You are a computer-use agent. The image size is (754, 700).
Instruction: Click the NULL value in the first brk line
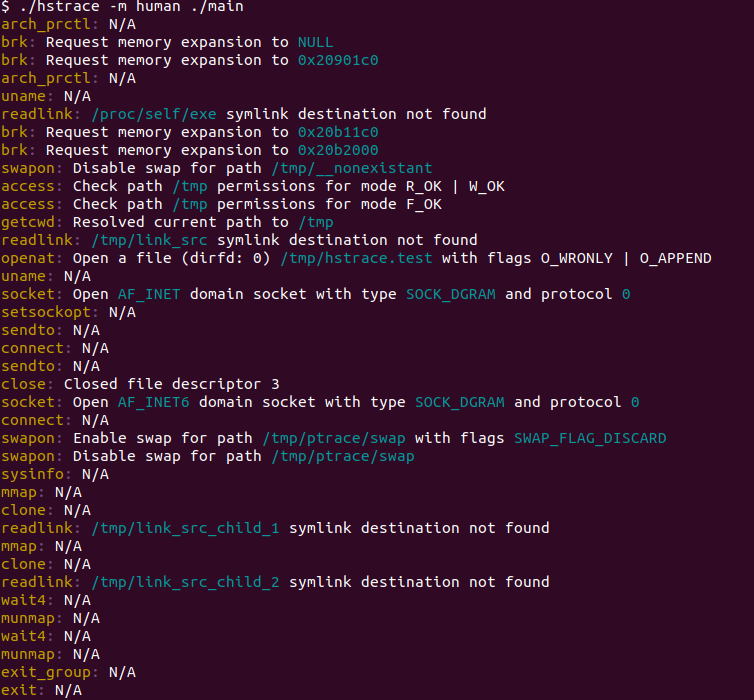coord(315,42)
